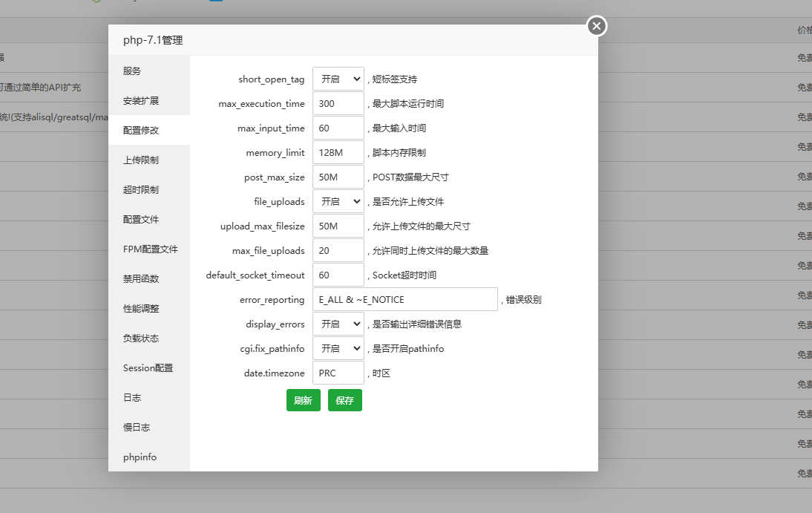The image size is (812, 513).
Task: Switch to 安装扩展 sidebar tab
Action: (149, 100)
